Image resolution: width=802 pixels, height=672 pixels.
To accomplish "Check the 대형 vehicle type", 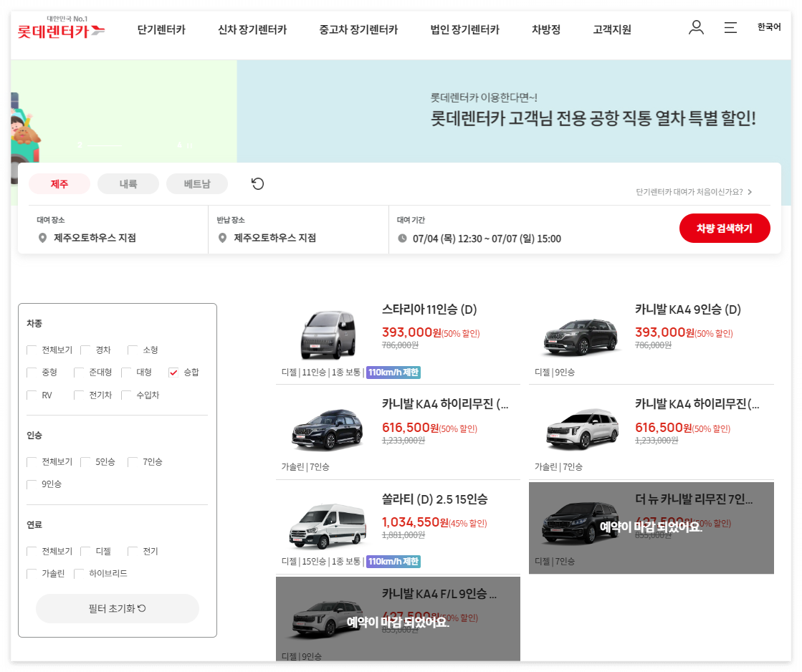I will pos(126,373).
